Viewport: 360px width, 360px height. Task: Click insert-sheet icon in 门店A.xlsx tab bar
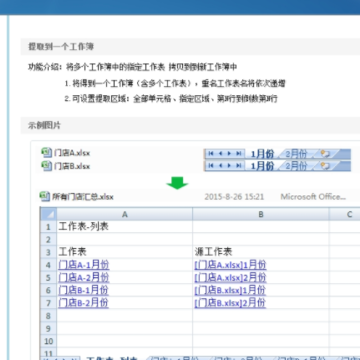(x=325, y=154)
